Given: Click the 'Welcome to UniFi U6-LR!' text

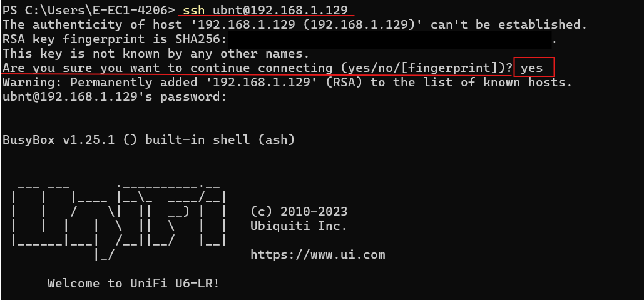Looking at the screenshot, I should coord(133,284).
